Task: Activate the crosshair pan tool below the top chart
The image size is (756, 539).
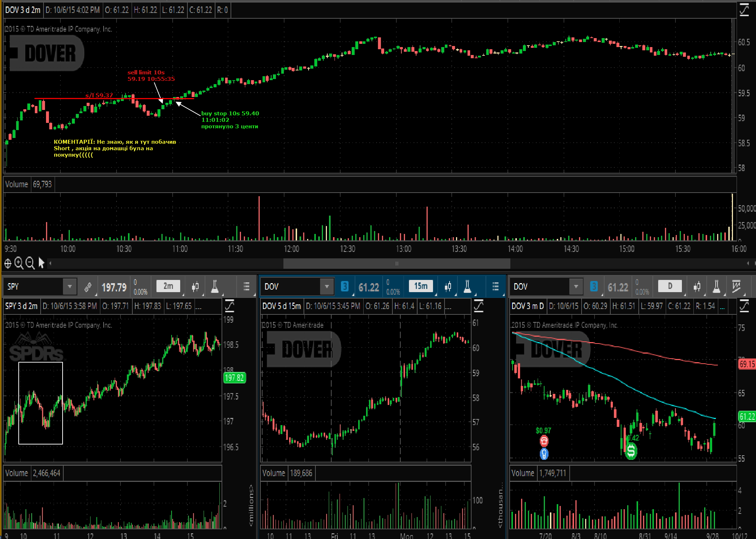Action: [x=8, y=263]
